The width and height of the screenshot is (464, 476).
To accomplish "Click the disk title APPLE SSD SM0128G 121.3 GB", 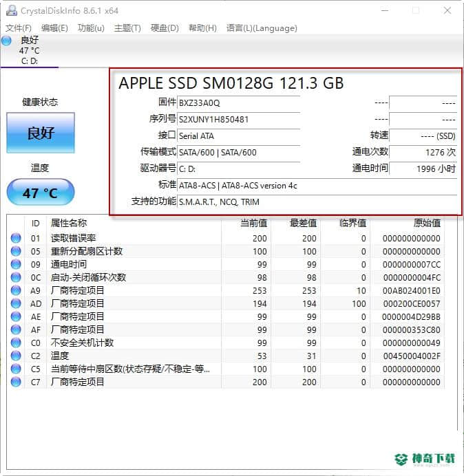I will click(231, 83).
